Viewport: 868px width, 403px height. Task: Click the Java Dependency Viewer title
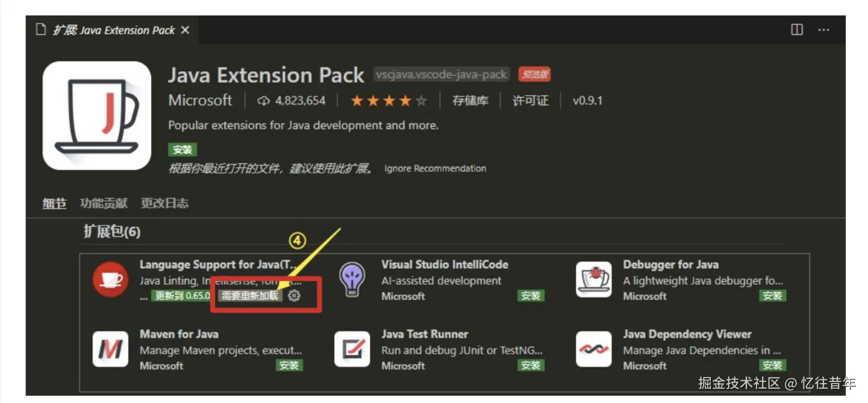687,334
